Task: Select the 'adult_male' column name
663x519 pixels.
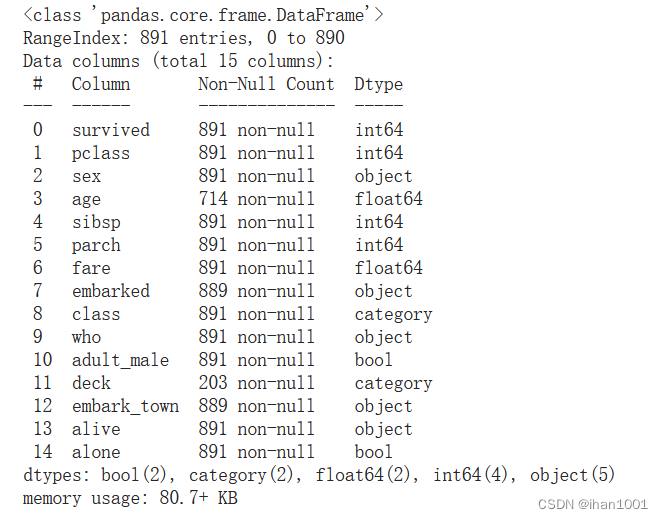Action: [x=121, y=360]
